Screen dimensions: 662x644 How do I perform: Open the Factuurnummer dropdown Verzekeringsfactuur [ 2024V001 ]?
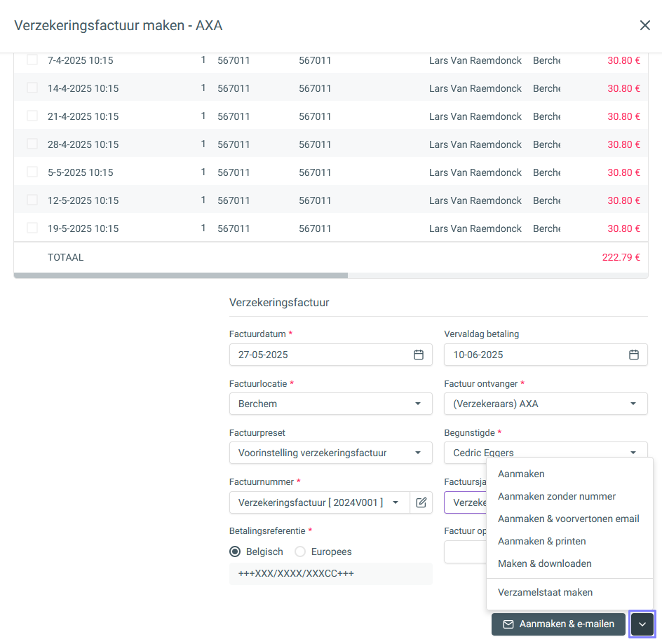[x=320, y=502]
